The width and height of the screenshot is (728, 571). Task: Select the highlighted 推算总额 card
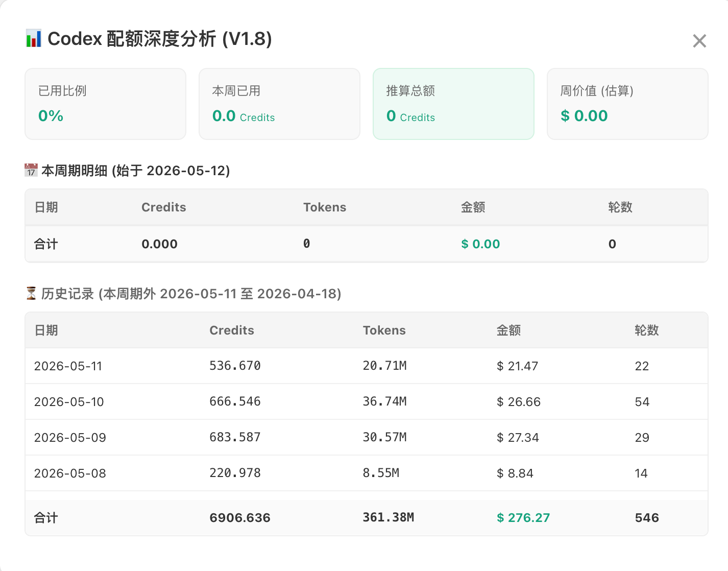point(453,104)
